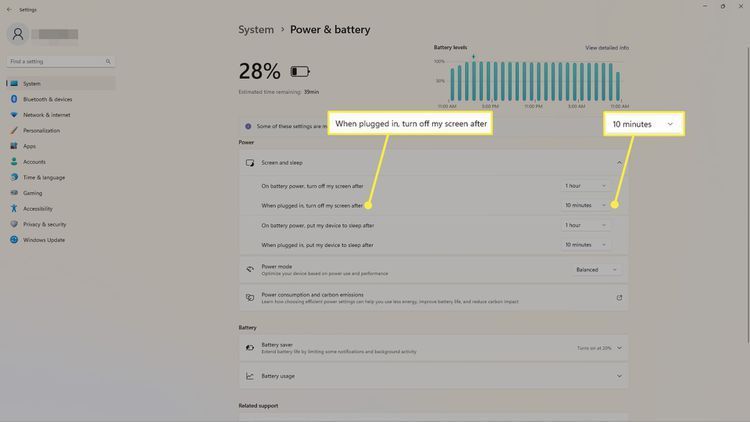Screen dimensions: 750x422
Task: Change plugged in screen off time dropdown
Action: [586, 205]
